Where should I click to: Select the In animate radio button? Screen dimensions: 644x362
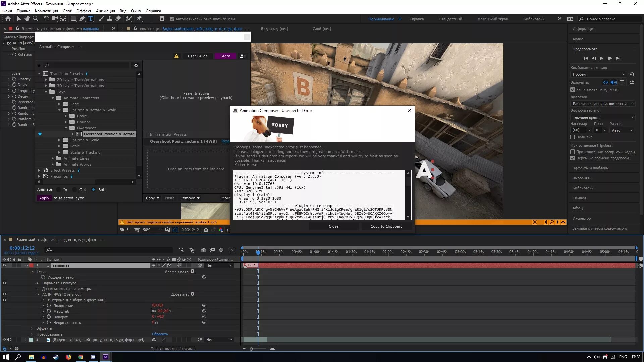pos(59,190)
